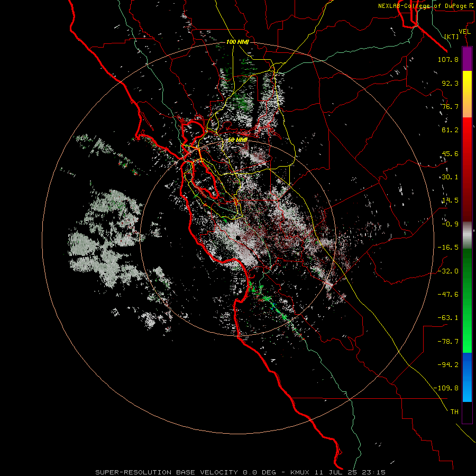Pick the blue segment of the velocity color bar

[x=467, y=377]
